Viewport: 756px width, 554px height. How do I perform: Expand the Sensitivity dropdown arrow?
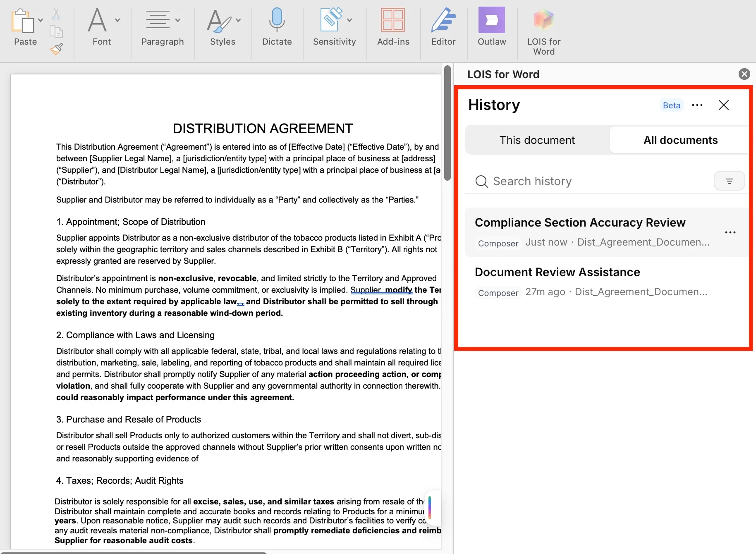pos(349,20)
